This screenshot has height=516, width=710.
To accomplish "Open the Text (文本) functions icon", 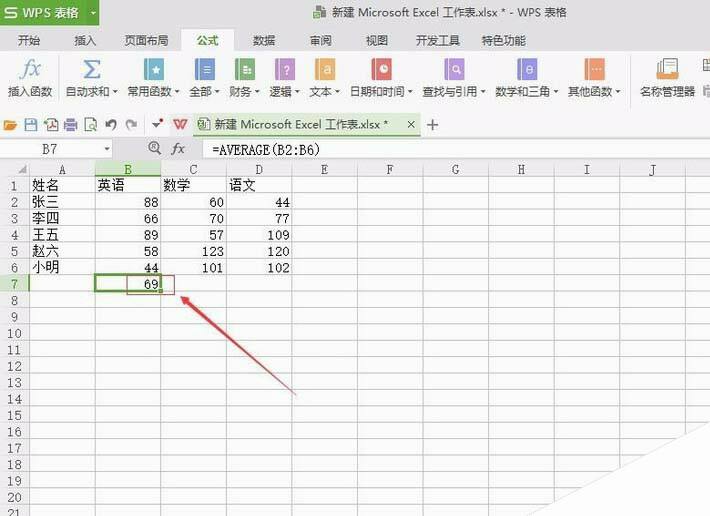I will click(x=325, y=69).
